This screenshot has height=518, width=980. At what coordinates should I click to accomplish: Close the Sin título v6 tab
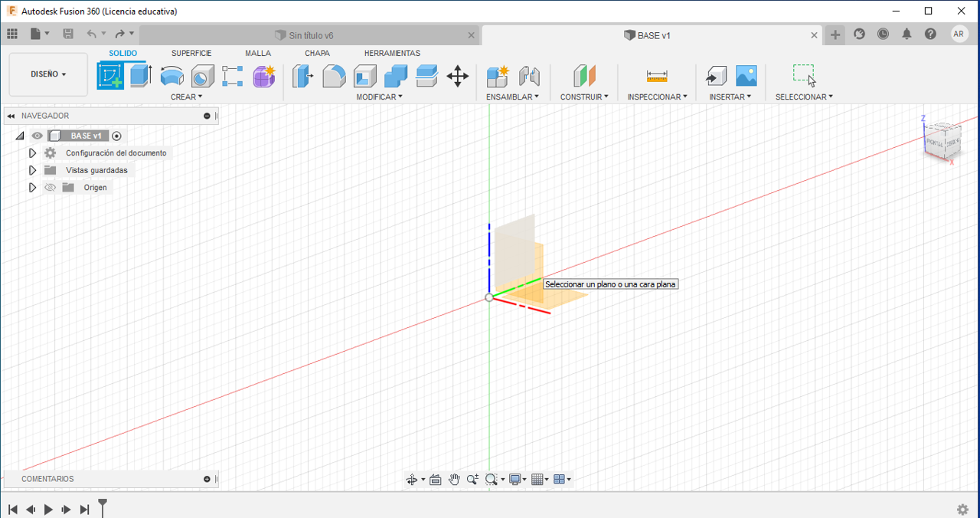tap(472, 35)
